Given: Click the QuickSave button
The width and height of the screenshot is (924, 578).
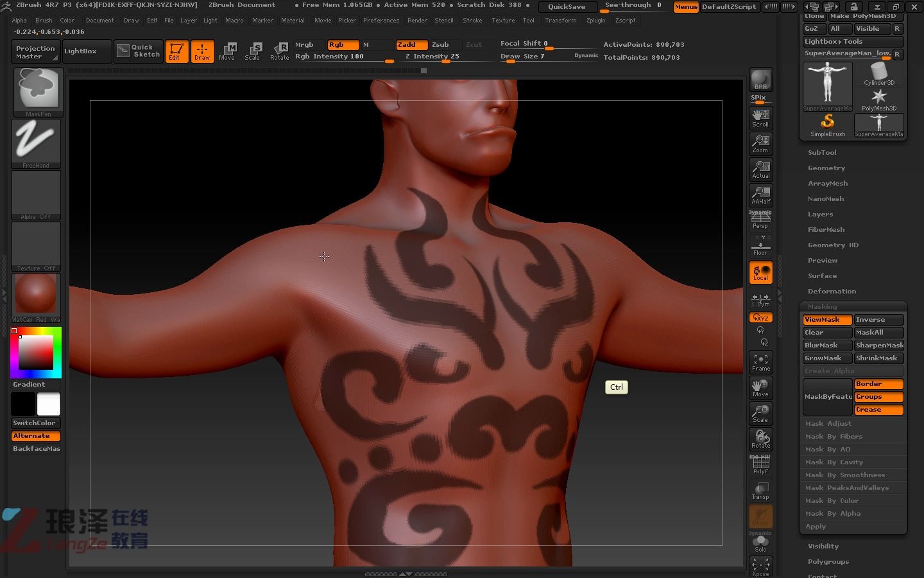Looking at the screenshot, I should (567, 6).
